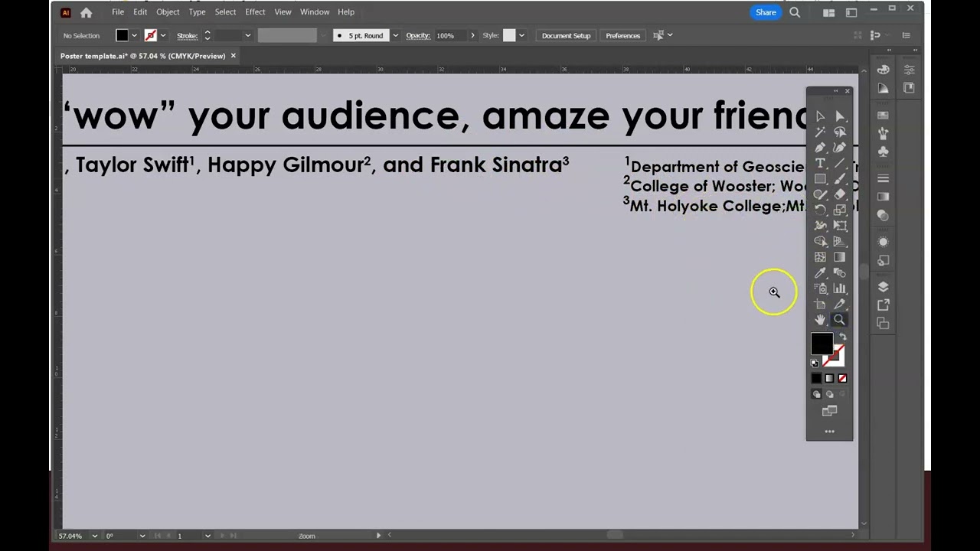Go to Illustrator Home screen icon
The height and width of the screenshot is (551, 980).
[x=86, y=12]
